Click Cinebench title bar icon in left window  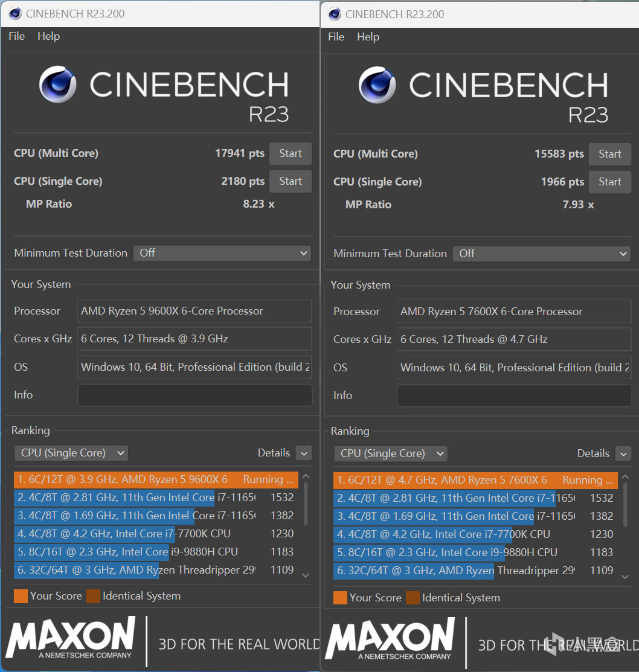[x=15, y=14]
